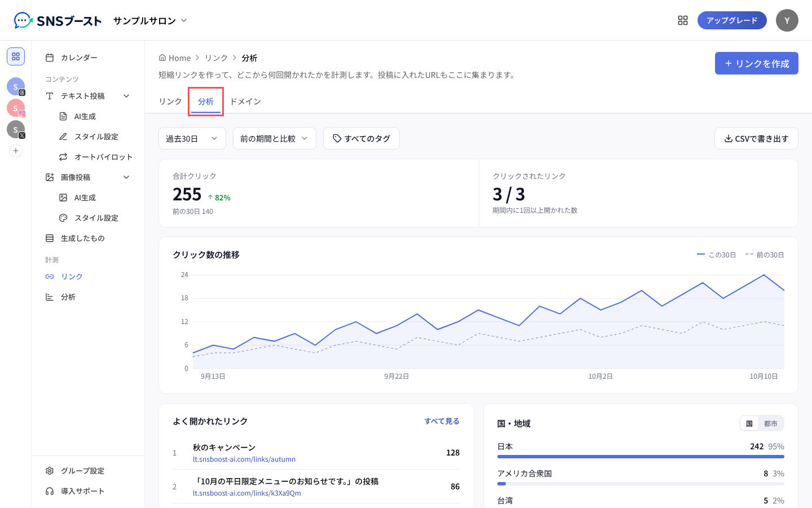Select 都市 view toggle
The image size is (812, 508).
pos(771,423)
